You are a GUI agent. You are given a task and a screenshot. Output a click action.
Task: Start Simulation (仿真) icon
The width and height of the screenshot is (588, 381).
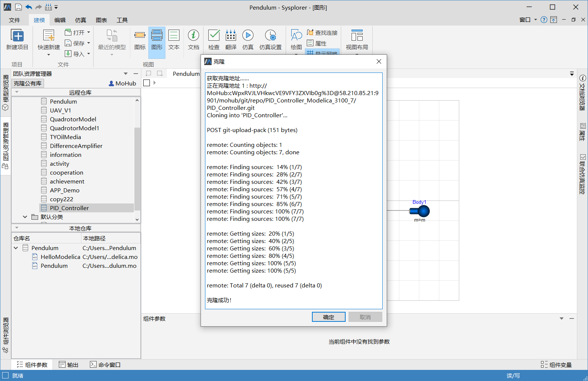(x=248, y=36)
